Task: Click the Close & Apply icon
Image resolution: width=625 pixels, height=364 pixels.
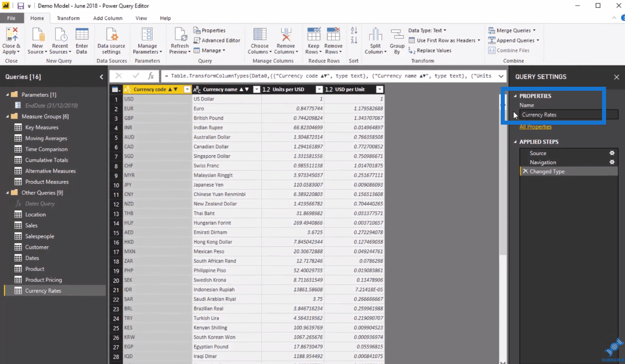Action: [x=11, y=35]
